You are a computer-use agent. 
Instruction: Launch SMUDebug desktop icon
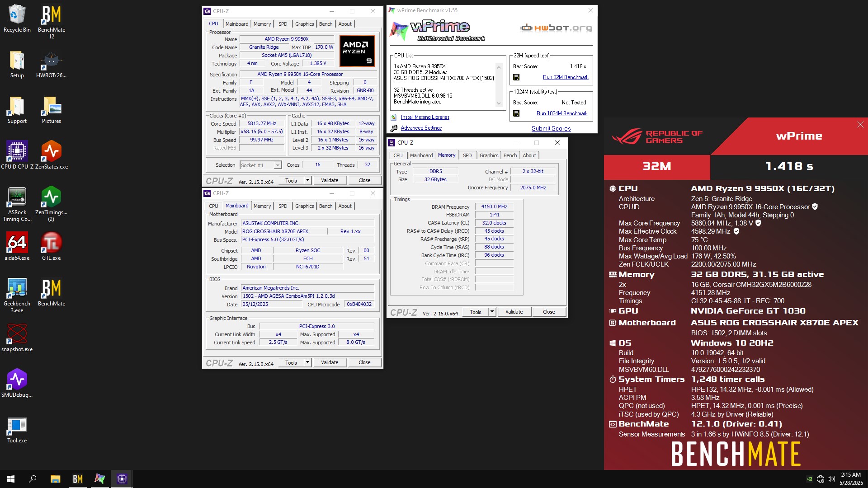17,383
